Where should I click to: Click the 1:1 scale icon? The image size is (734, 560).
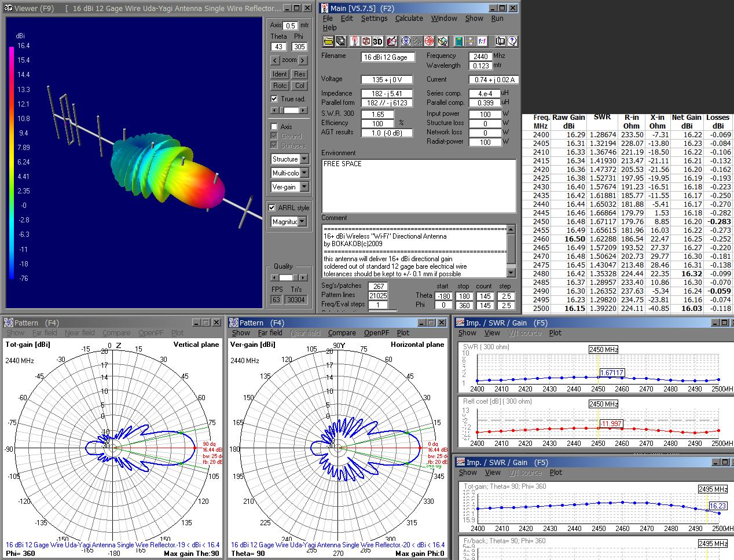pos(482,41)
